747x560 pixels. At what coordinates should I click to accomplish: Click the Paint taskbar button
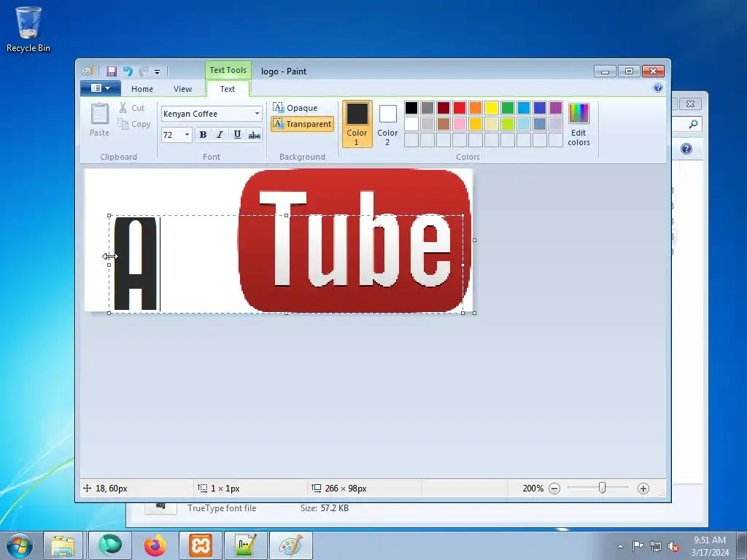tap(291, 545)
